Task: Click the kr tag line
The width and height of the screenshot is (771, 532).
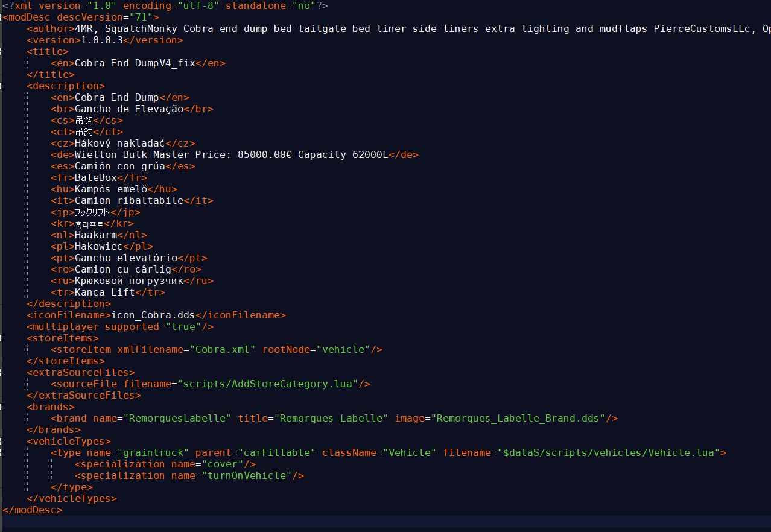Action: click(x=93, y=223)
